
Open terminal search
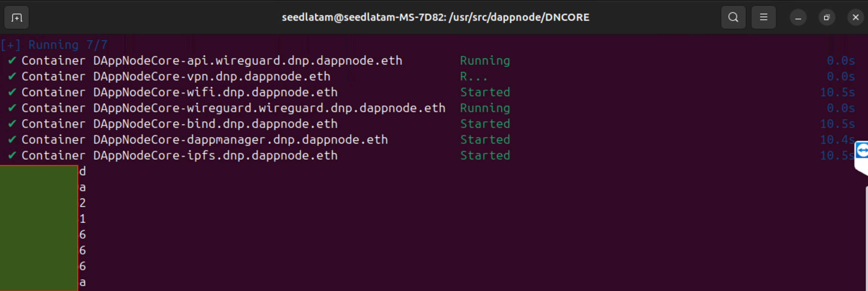pos(733,17)
